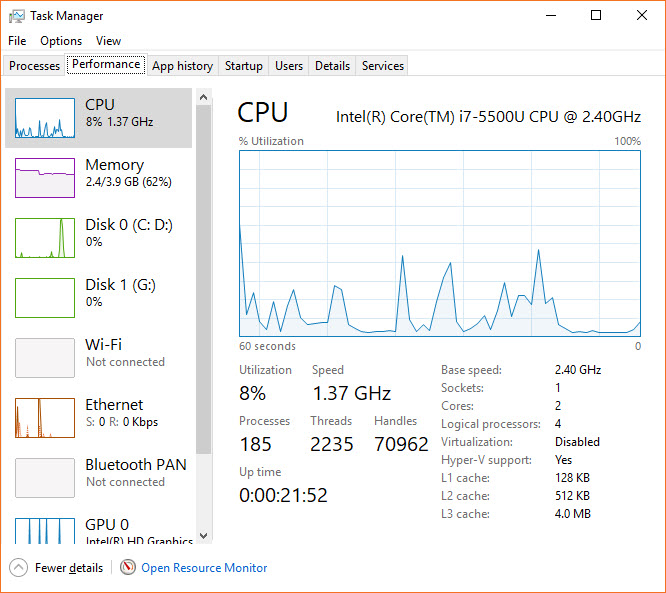
Task: Click the Task Manager app icon in title bar
Action: 17,16
